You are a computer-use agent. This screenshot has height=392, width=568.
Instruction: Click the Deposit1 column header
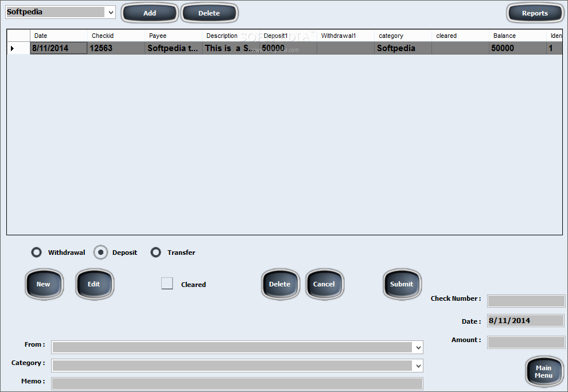(289, 36)
